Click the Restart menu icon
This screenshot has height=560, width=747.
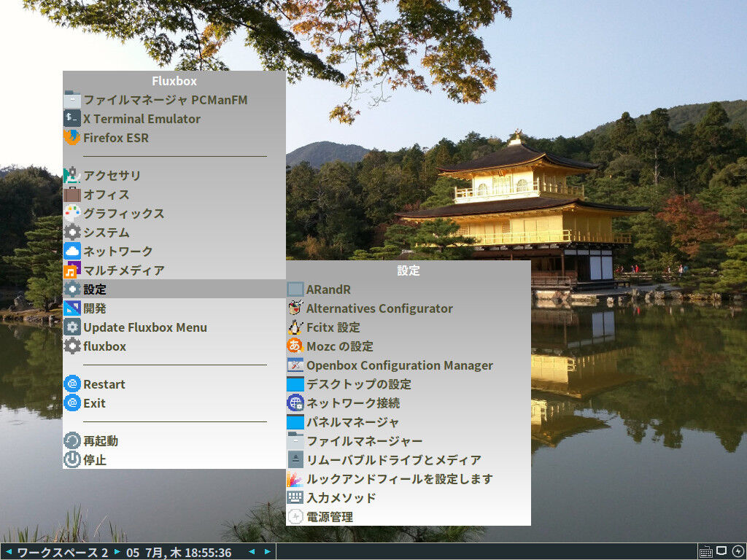[72, 384]
